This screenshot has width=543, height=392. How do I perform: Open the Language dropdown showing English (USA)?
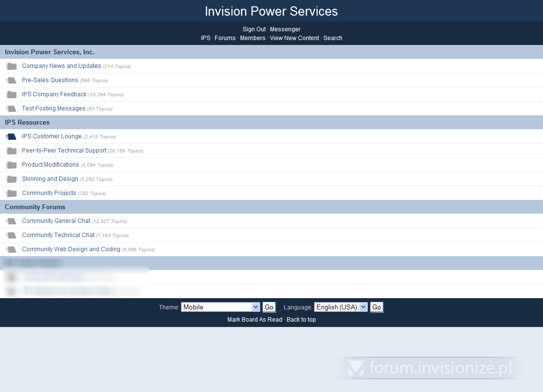pos(340,307)
